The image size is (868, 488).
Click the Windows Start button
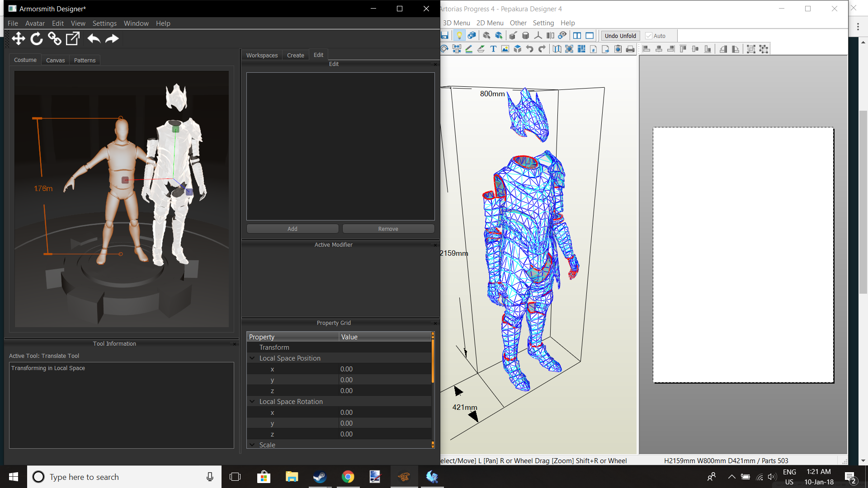pos(14,477)
